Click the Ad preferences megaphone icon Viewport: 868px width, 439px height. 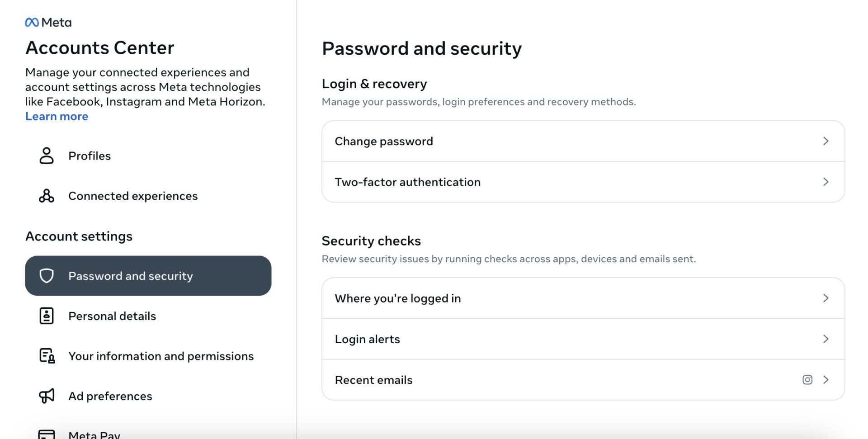[47, 396]
